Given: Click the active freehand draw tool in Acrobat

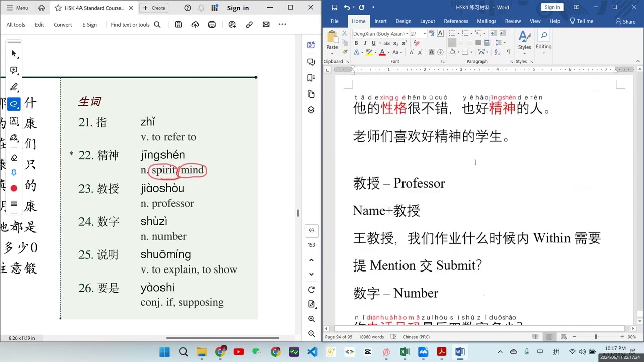Looking at the screenshot, I should coord(14,104).
